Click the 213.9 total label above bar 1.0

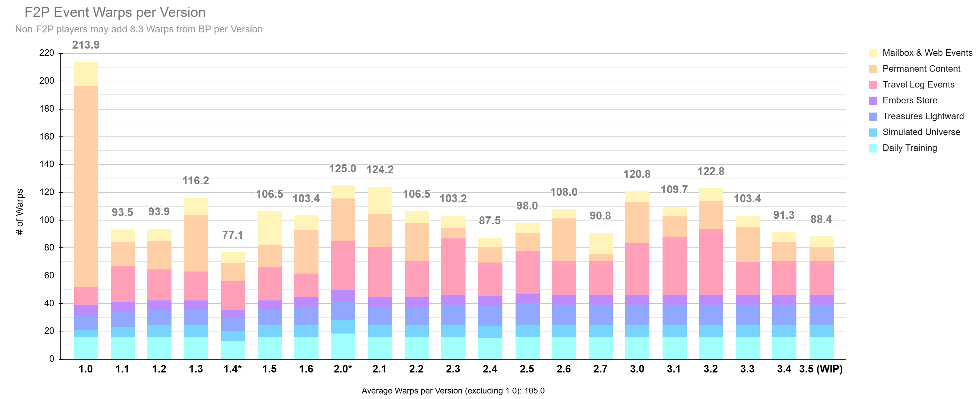click(x=86, y=45)
